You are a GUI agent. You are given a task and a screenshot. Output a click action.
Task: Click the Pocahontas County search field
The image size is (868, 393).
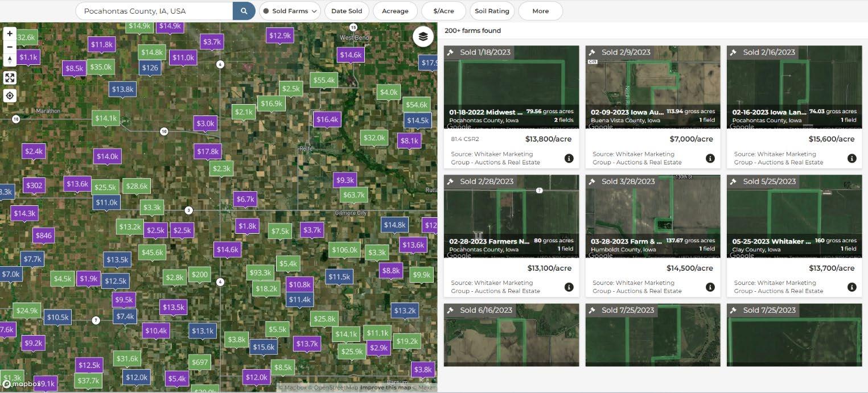pyautogui.click(x=155, y=11)
